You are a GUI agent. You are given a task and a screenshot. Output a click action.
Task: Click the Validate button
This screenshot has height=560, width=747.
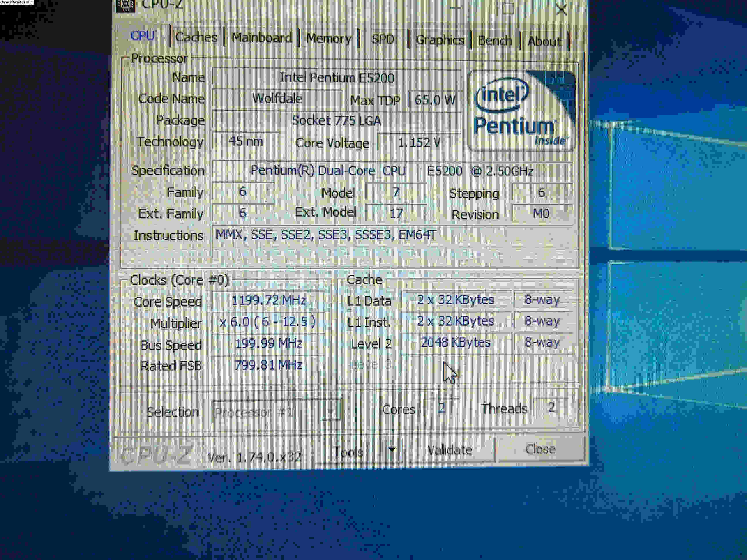450,450
